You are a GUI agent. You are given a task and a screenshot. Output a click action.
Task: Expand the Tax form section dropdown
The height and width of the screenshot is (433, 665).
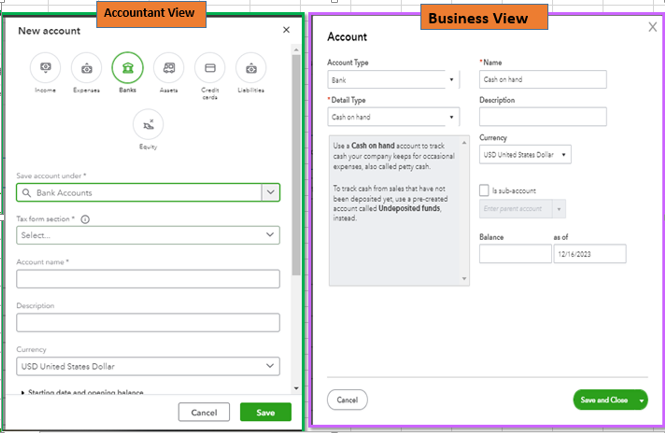(148, 235)
